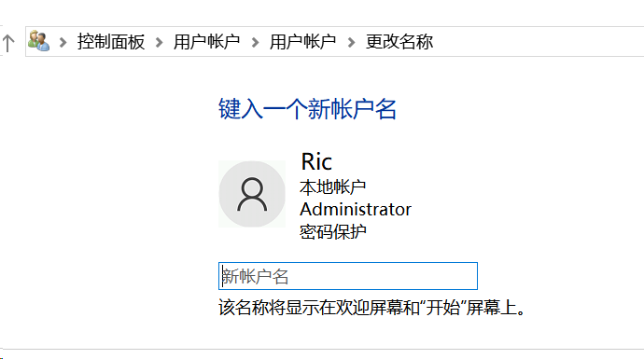Click the 密码保护 status label
This screenshot has width=644, height=359.
click(x=332, y=232)
